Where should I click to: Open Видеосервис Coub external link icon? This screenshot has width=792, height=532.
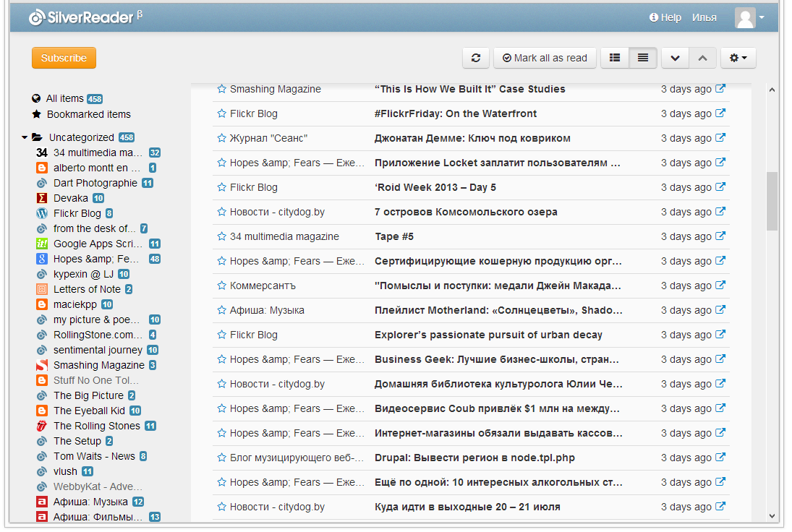720,408
